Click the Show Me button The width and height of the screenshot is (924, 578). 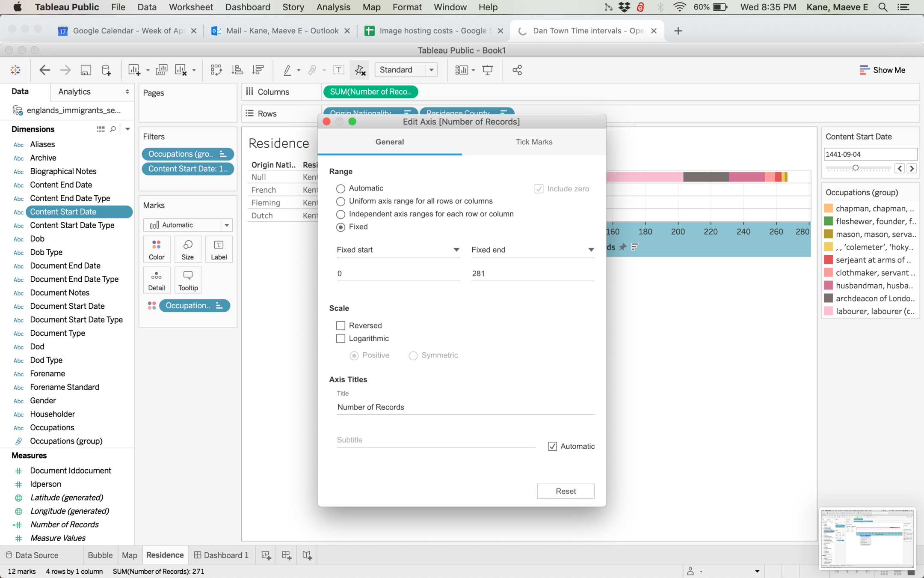882,70
